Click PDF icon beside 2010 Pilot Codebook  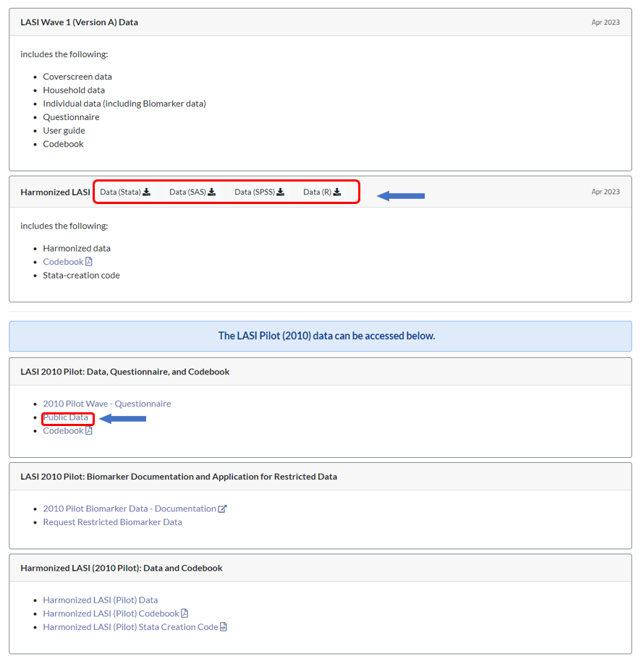click(x=88, y=430)
